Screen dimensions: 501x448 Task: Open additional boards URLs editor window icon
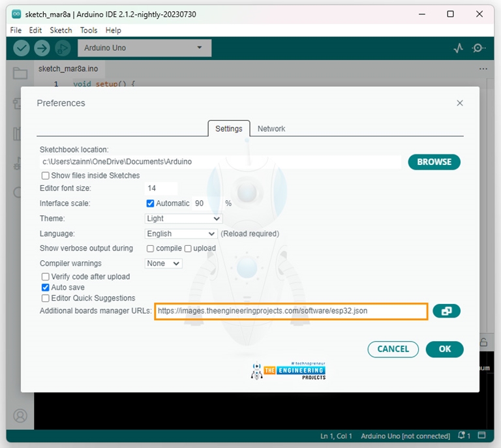click(446, 311)
